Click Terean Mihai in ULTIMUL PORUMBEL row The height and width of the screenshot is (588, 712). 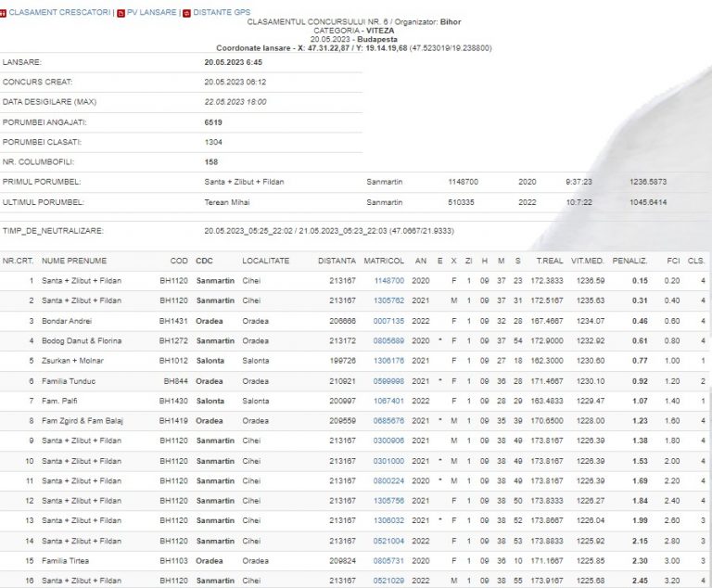(x=227, y=203)
